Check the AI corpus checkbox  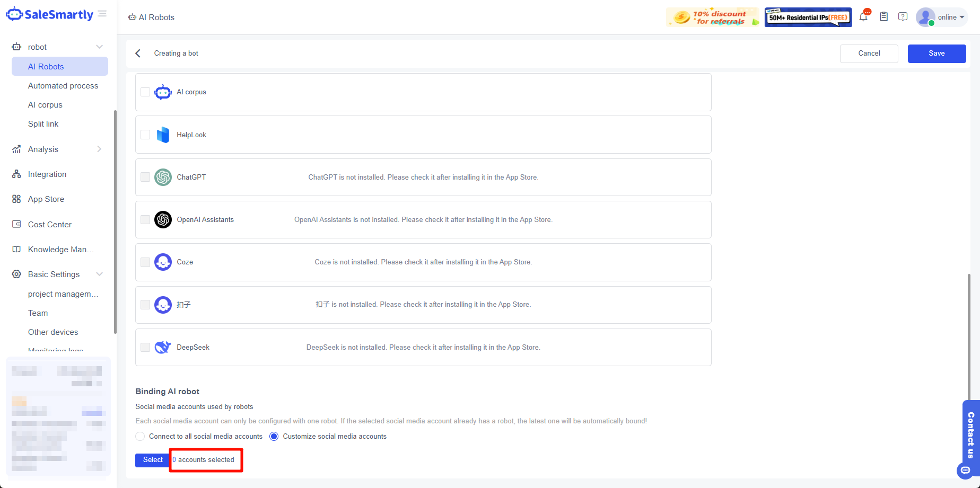[145, 92]
